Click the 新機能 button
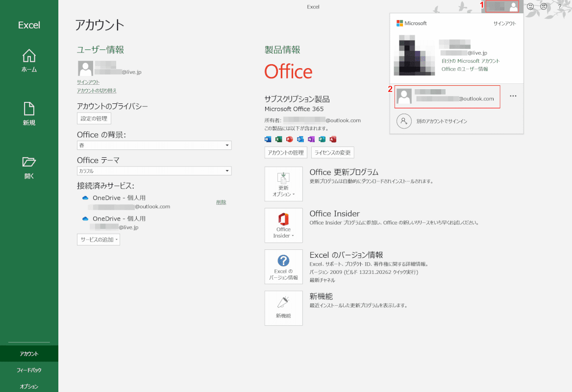The width and height of the screenshot is (572, 392). [x=283, y=308]
